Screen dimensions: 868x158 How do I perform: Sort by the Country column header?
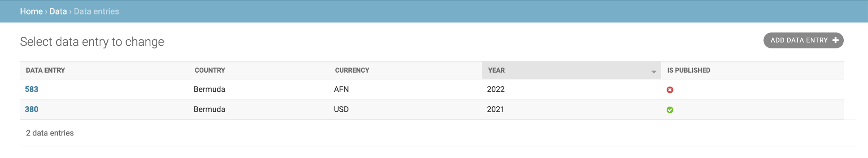click(x=210, y=70)
